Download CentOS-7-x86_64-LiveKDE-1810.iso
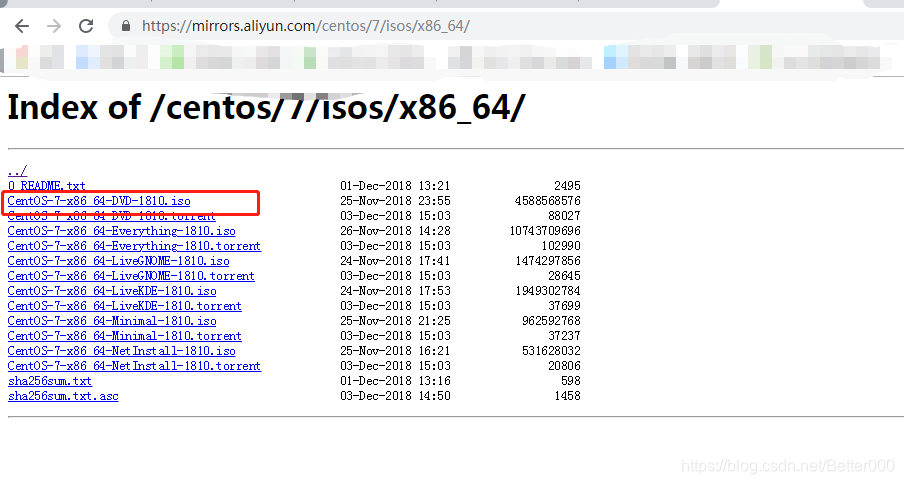This screenshot has width=904, height=484. 112,291
